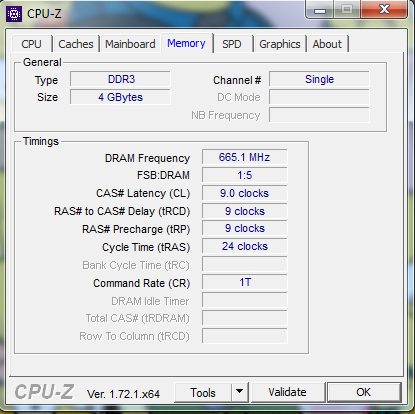The image size is (415, 414).
Task: Click CAS# Latency value 9.0 clocks
Action: click(x=245, y=193)
